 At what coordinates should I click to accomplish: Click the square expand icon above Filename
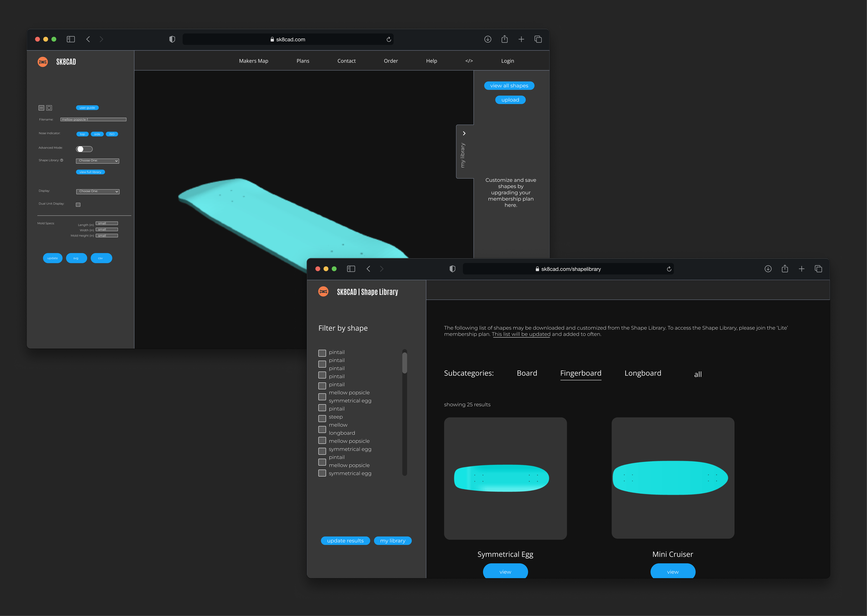click(49, 108)
